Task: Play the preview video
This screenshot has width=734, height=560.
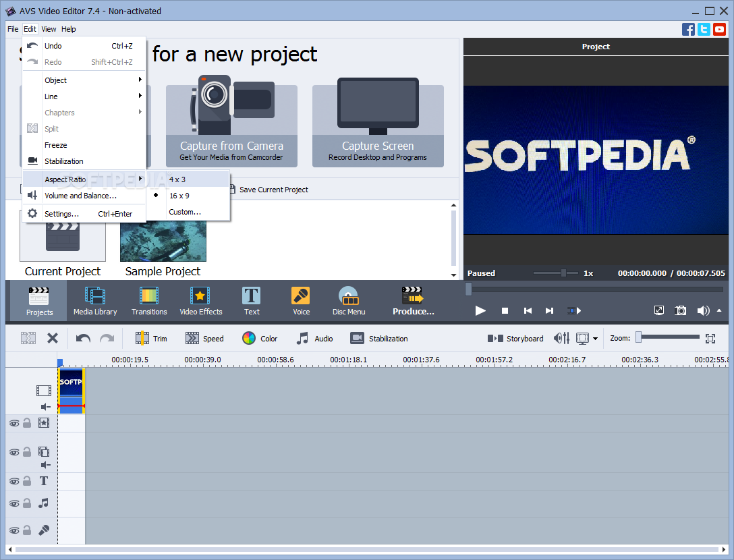Action: coord(480,310)
